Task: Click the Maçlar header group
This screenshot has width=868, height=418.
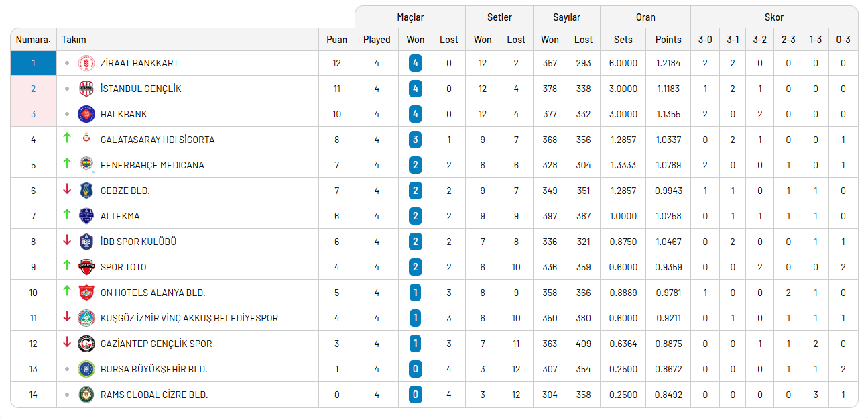Action: pos(410,17)
